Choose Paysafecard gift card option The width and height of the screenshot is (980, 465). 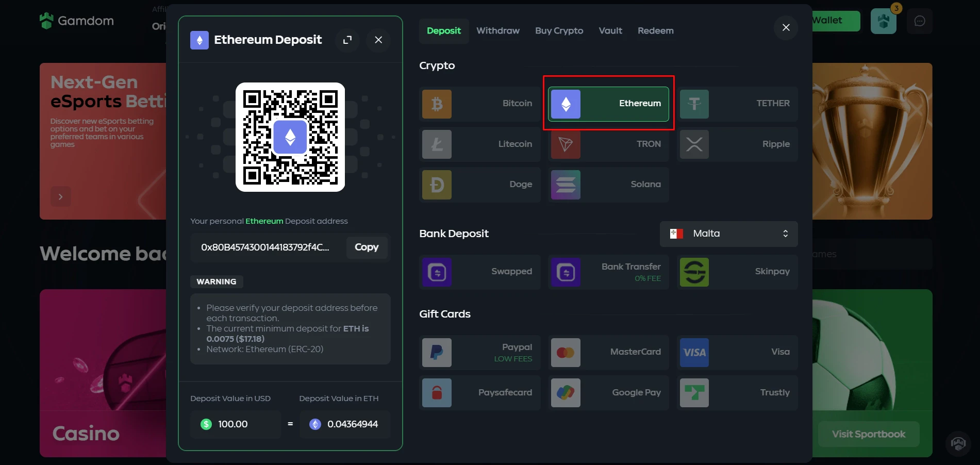coord(480,393)
